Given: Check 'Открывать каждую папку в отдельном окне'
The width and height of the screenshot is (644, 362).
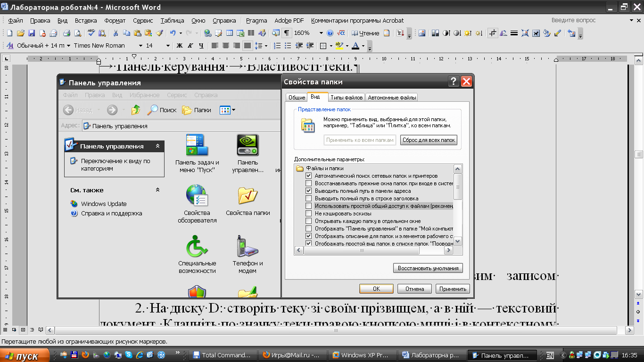Looking at the screenshot, I should 309,221.
